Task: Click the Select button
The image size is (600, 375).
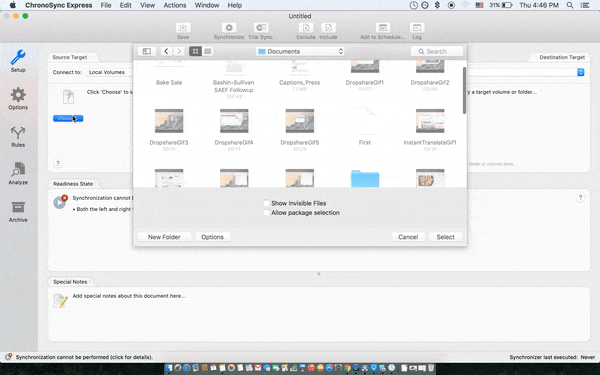Action: (445, 237)
